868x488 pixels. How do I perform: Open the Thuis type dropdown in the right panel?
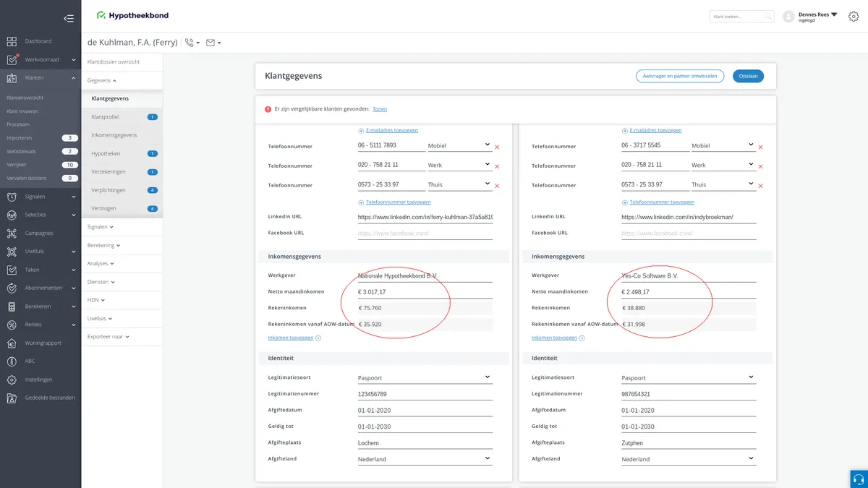coord(723,184)
